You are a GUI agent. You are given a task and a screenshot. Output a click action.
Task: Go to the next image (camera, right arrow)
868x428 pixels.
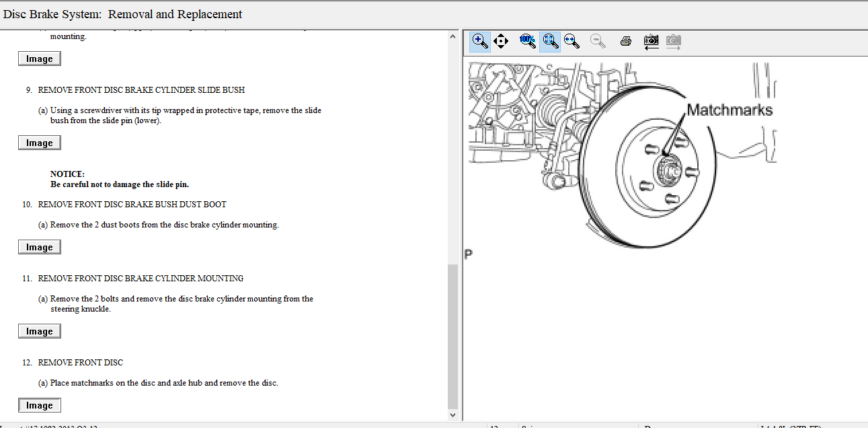[674, 41]
